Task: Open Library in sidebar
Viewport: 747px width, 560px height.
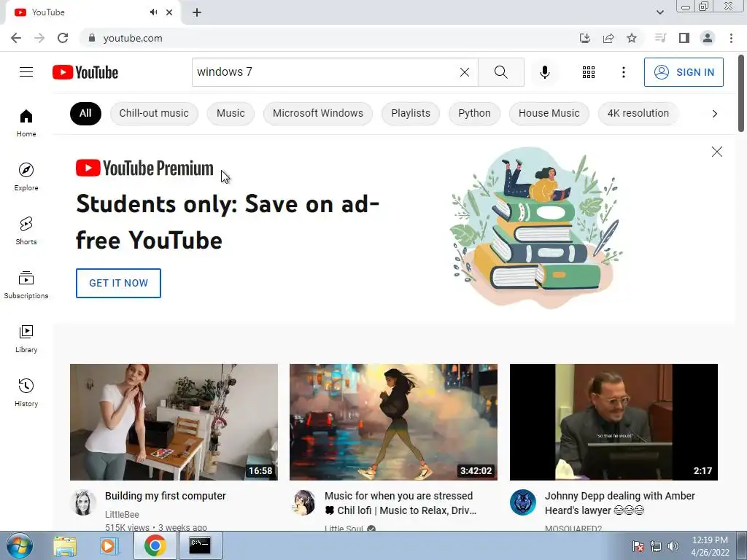Action: click(x=26, y=338)
